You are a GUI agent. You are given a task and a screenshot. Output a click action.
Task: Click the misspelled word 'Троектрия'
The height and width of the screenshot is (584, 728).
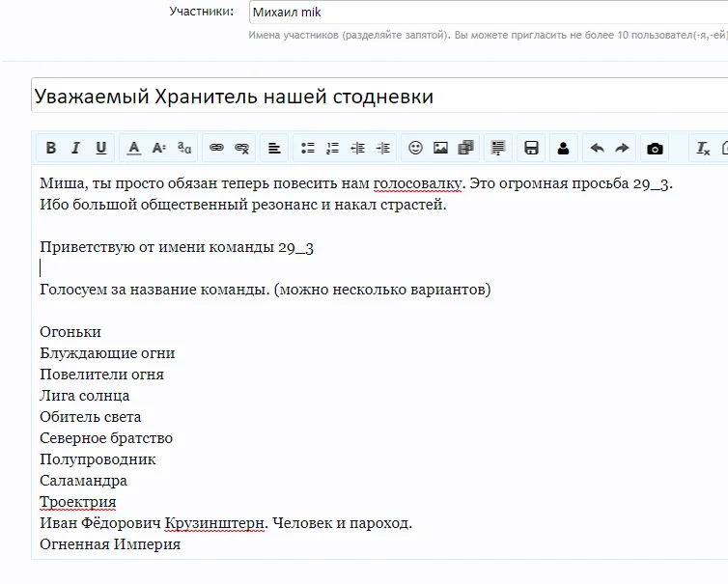78,502
